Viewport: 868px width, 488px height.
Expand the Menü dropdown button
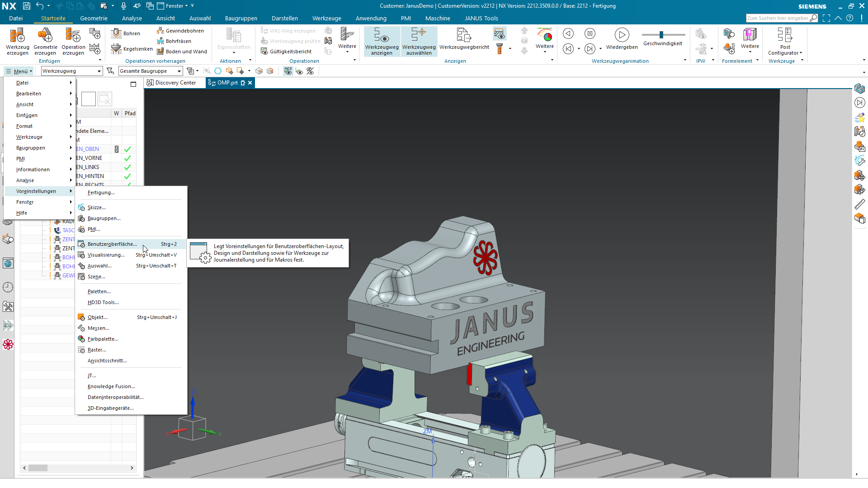pos(19,71)
